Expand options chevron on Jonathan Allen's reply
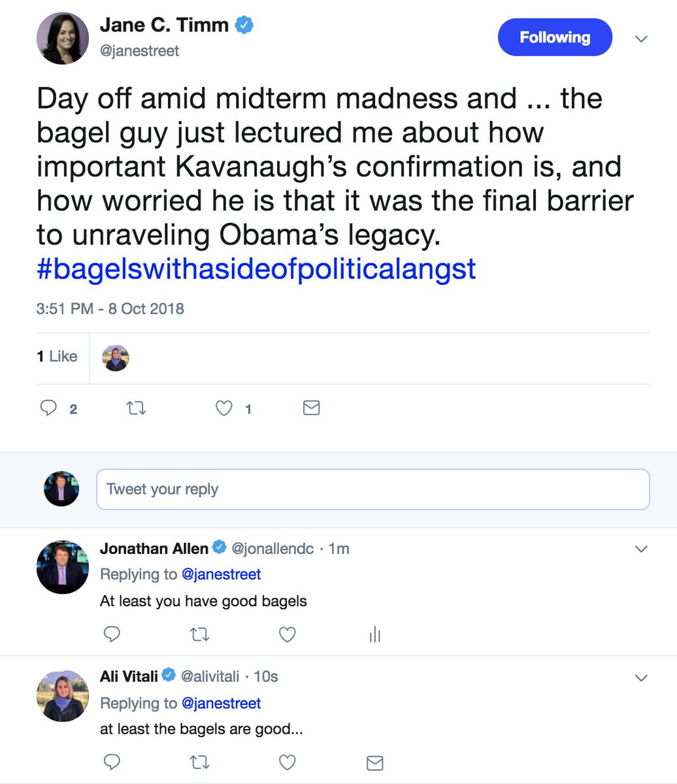Image resolution: width=677 pixels, height=784 pixels. (x=641, y=549)
